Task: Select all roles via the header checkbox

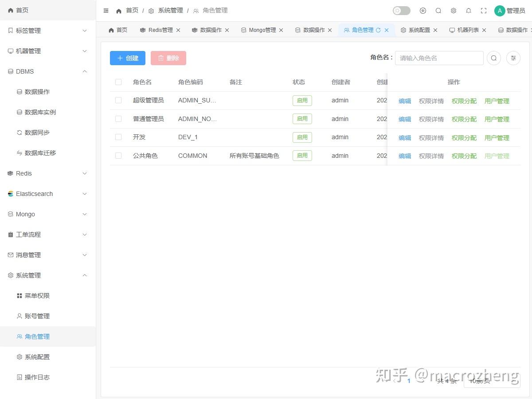Action: [x=118, y=82]
